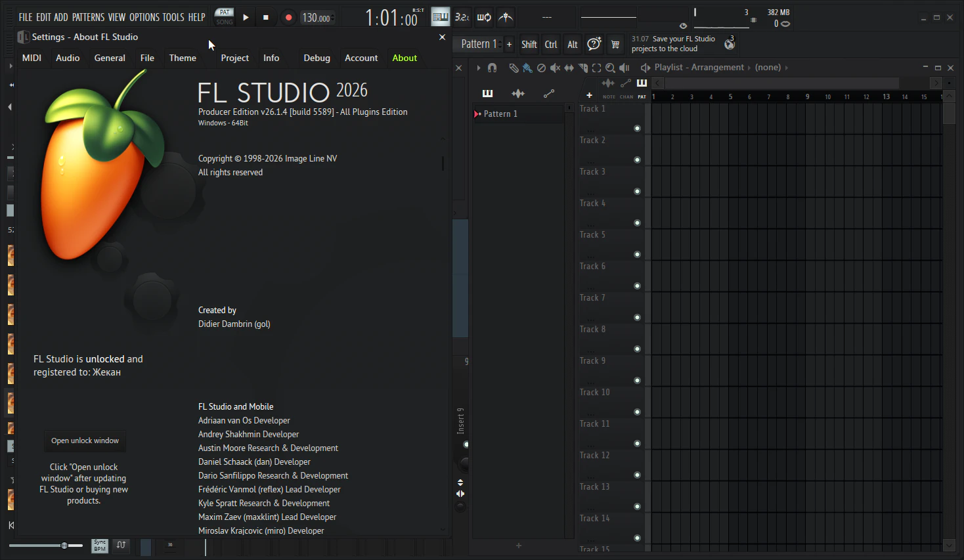The width and height of the screenshot is (964, 560).
Task: Open the Project settings tab
Action: (235, 58)
